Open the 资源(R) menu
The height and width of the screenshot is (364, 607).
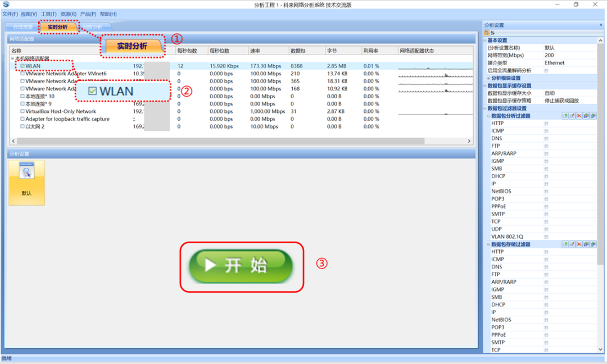point(68,14)
